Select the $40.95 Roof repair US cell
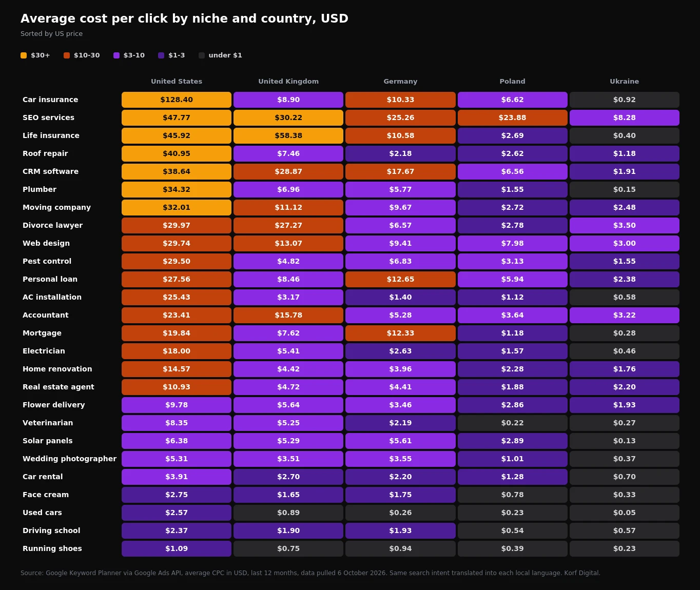700x590 pixels. point(177,153)
